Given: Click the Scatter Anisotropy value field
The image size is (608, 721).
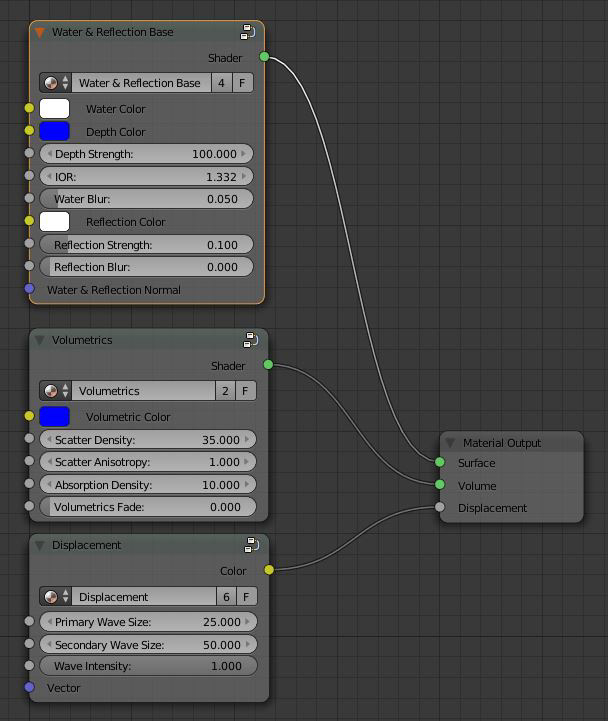Looking at the screenshot, I should [148, 462].
